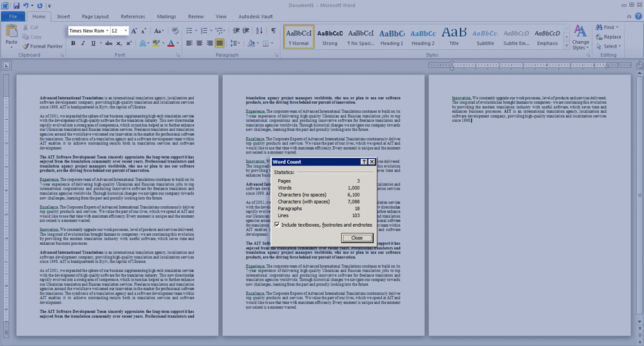The image size is (644, 346).
Task: Open the File tab
Action: 13,17
